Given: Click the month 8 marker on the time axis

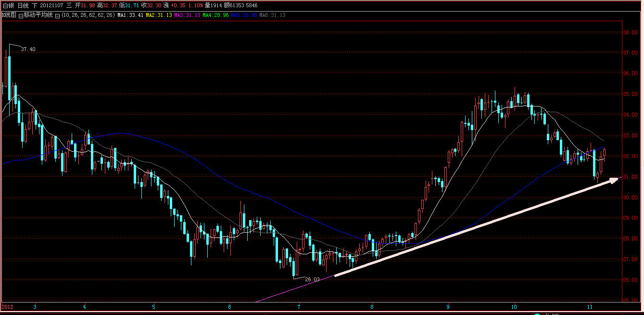Looking at the screenshot, I should [372, 306].
